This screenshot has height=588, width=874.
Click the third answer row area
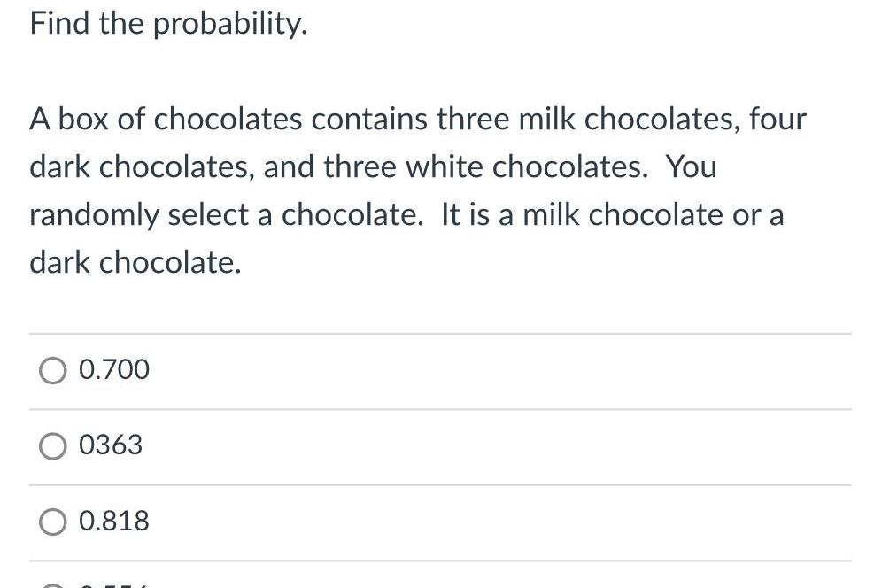pos(437,522)
